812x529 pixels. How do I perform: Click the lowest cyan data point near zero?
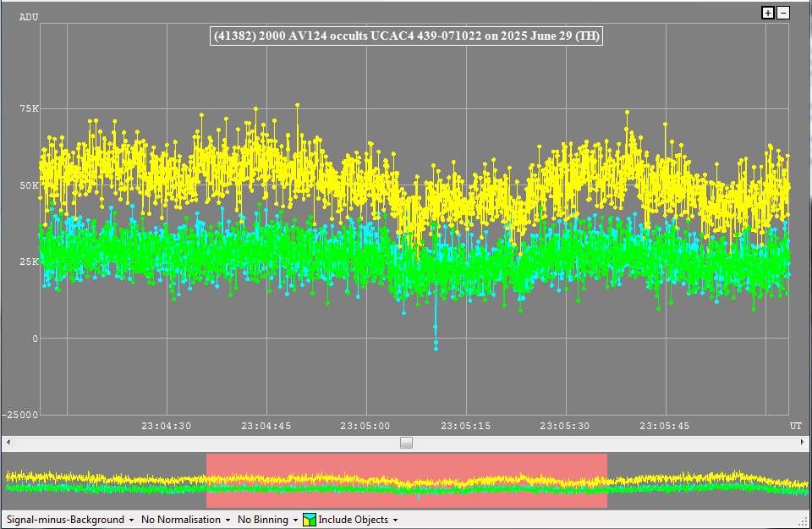pyautogui.click(x=436, y=347)
